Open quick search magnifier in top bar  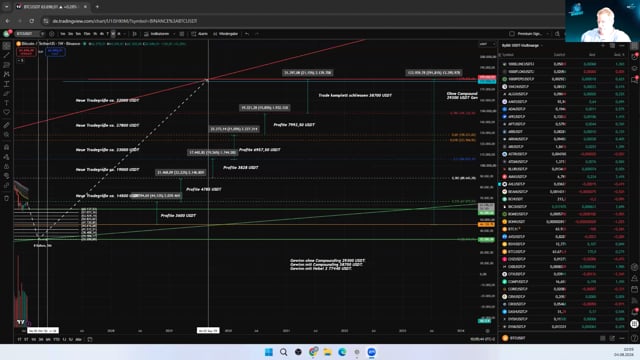(557, 34)
